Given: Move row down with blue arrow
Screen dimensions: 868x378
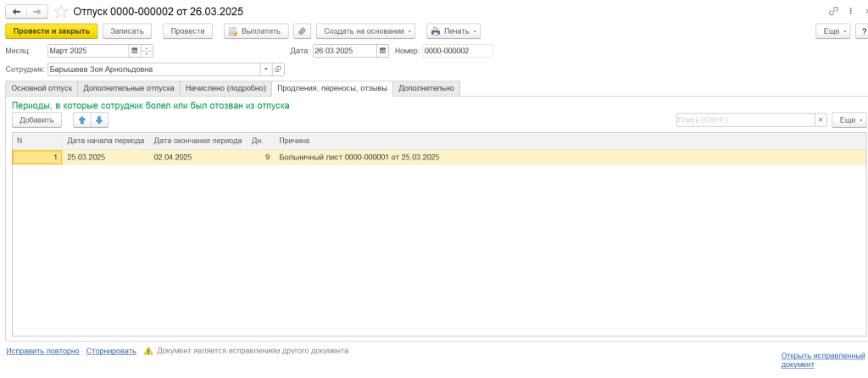Looking at the screenshot, I should 99,120.
